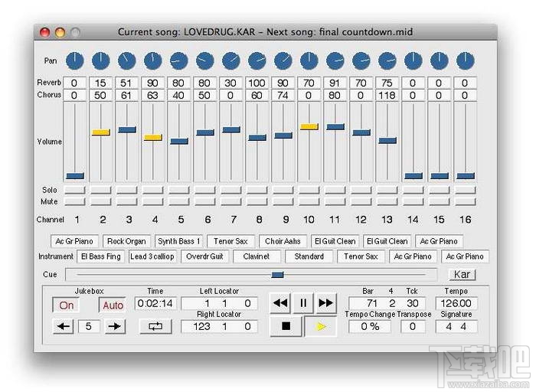Viewport: 536px width, 392px height.
Task: Stop playback with the square button
Action: point(286,326)
